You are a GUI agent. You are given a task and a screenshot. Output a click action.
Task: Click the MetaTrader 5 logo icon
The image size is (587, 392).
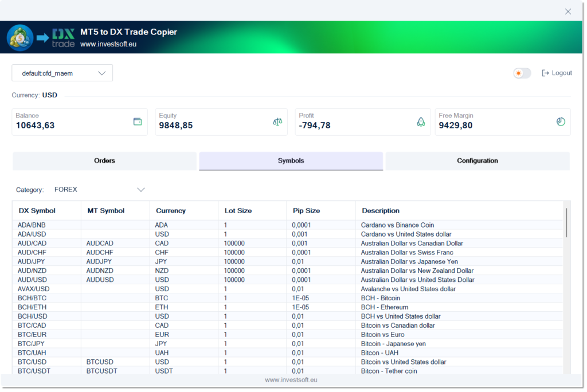point(20,38)
